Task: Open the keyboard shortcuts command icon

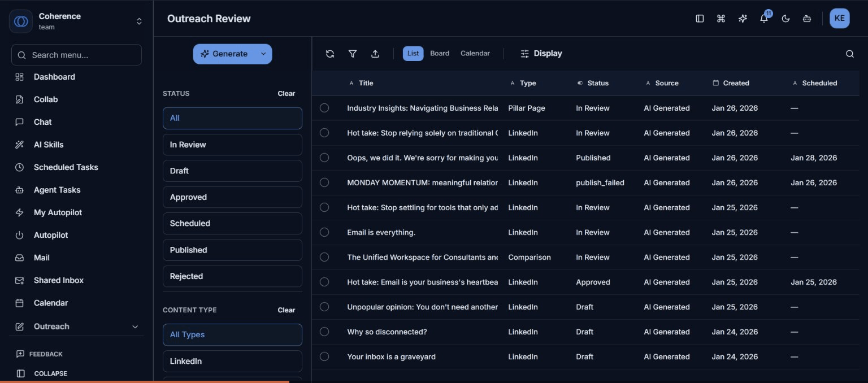Action: tap(721, 18)
